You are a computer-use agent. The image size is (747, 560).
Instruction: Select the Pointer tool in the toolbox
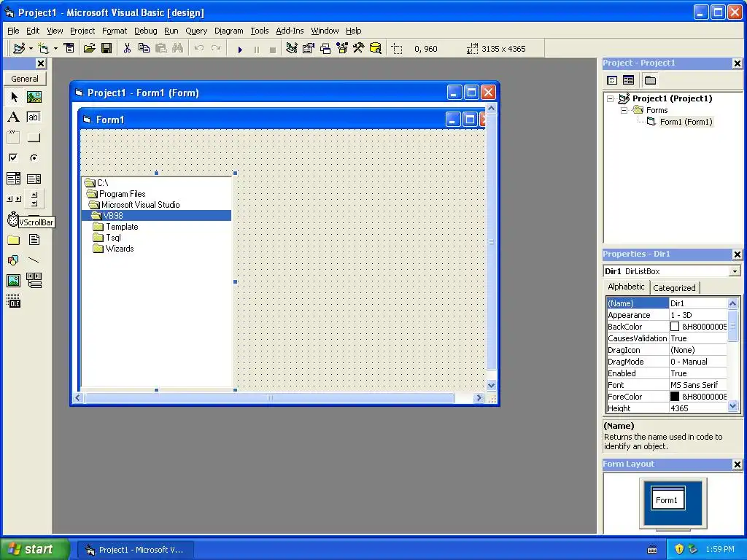point(14,97)
